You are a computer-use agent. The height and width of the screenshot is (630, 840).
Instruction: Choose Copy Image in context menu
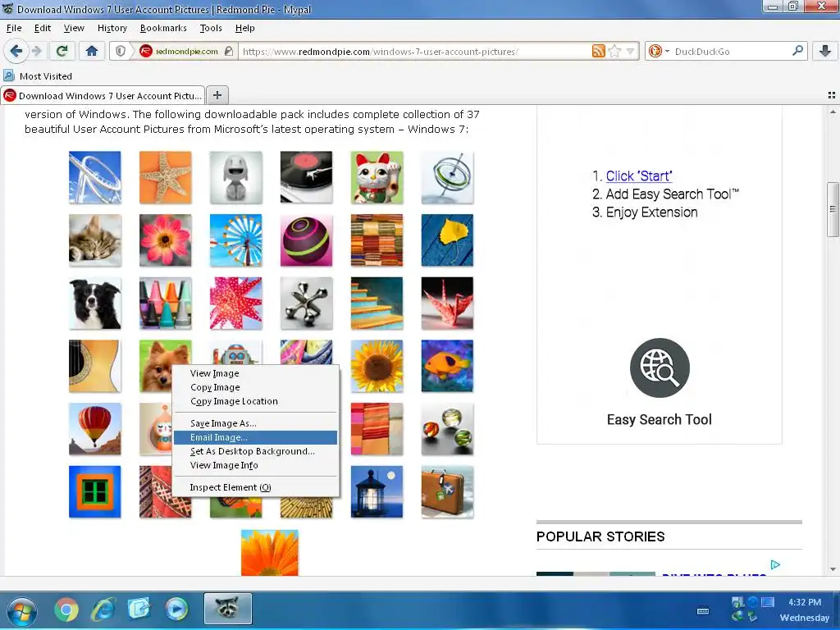point(256,387)
